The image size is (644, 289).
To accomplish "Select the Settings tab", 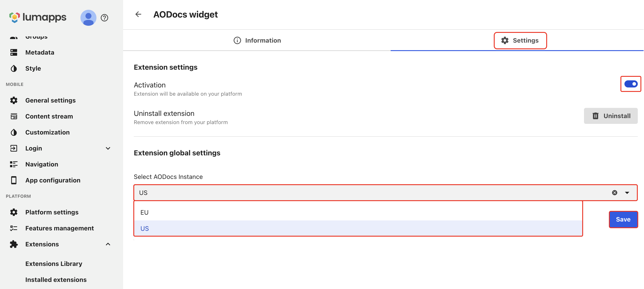I will click(x=520, y=40).
